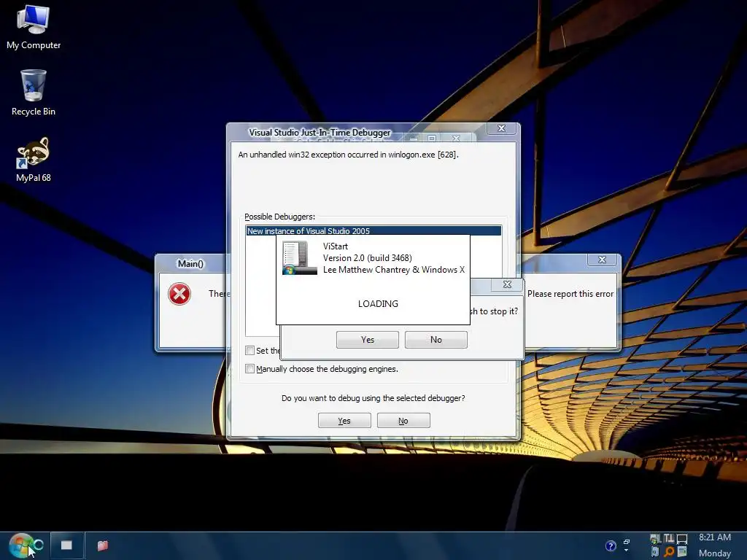Click the orange magnifier tray icon

click(669, 551)
